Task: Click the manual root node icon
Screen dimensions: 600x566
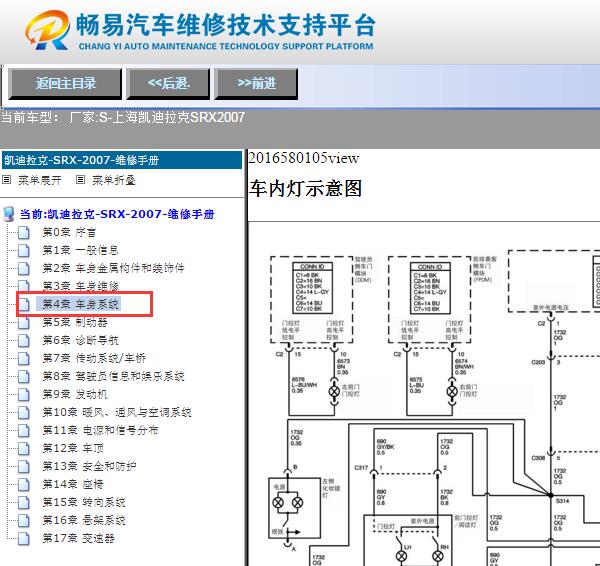Action: point(8,214)
